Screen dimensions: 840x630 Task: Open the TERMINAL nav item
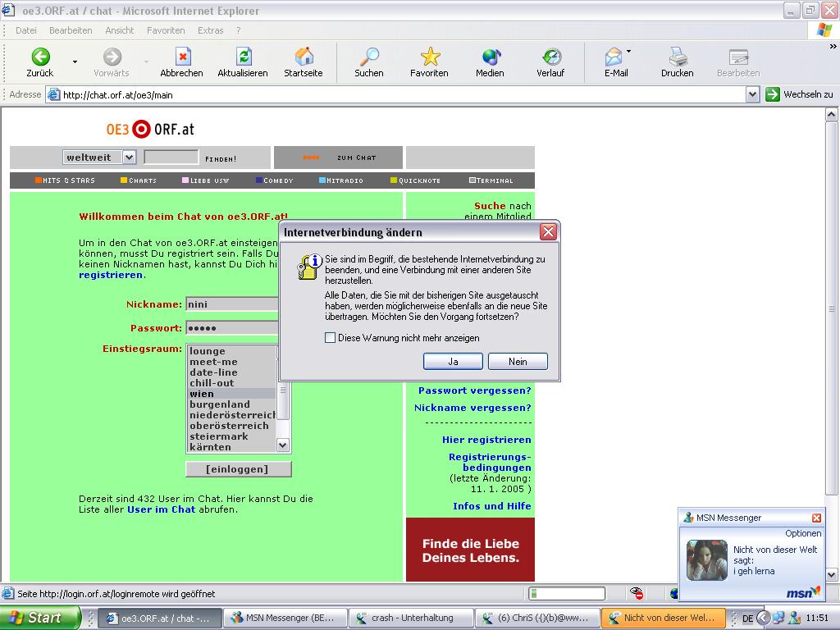coord(491,180)
